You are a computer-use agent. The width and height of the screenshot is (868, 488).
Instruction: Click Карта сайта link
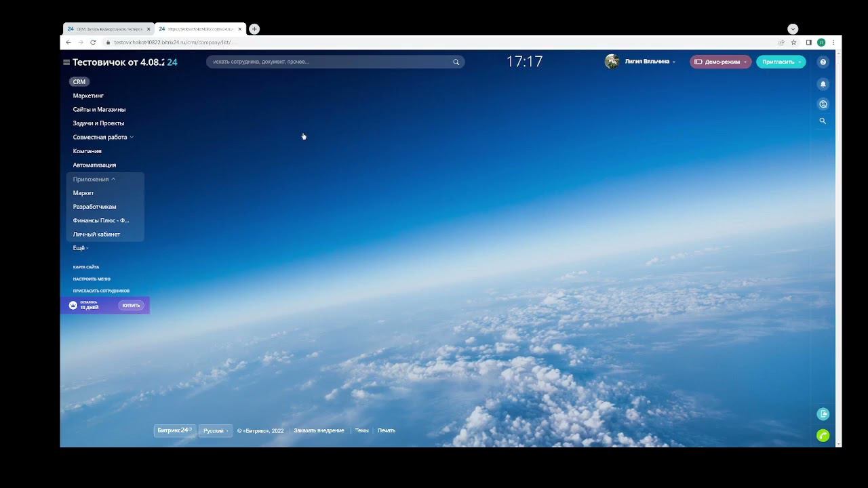[x=86, y=267]
